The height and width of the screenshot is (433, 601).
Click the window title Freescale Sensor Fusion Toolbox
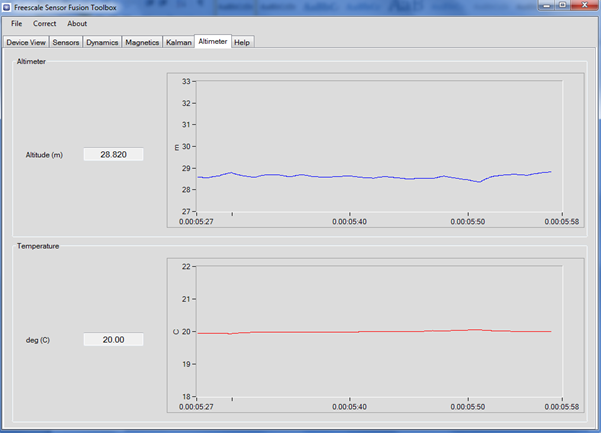tap(65, 7)
